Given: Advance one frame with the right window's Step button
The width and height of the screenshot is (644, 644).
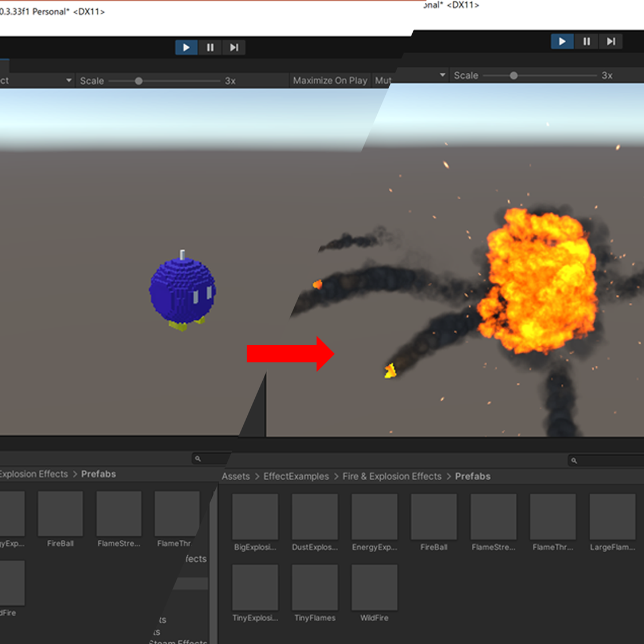Looking at the screenshot, I should 611,41.
